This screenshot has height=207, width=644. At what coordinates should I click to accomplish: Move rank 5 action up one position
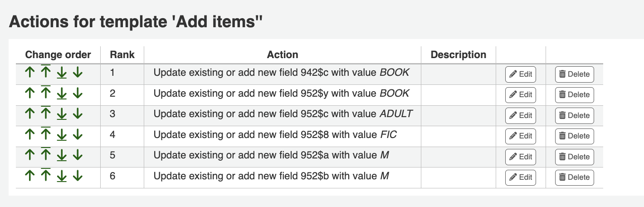pyautogui.click(x=29, y=156)
